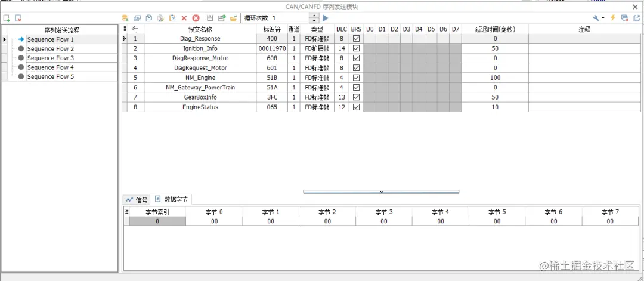The height and width of the screenshot is (281, 644).
Task: Open settings wrench tool
Action: 596,18
